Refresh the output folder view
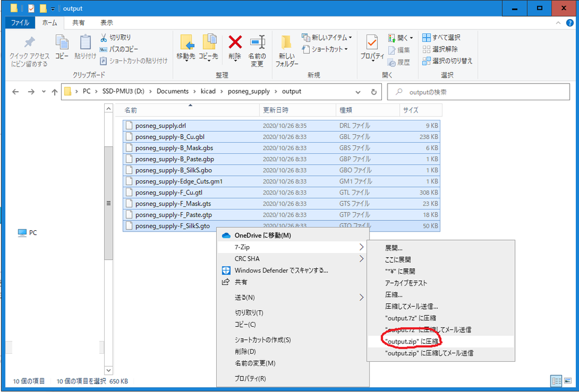Viewport: 579px width, 392px height. click(374, 92)
